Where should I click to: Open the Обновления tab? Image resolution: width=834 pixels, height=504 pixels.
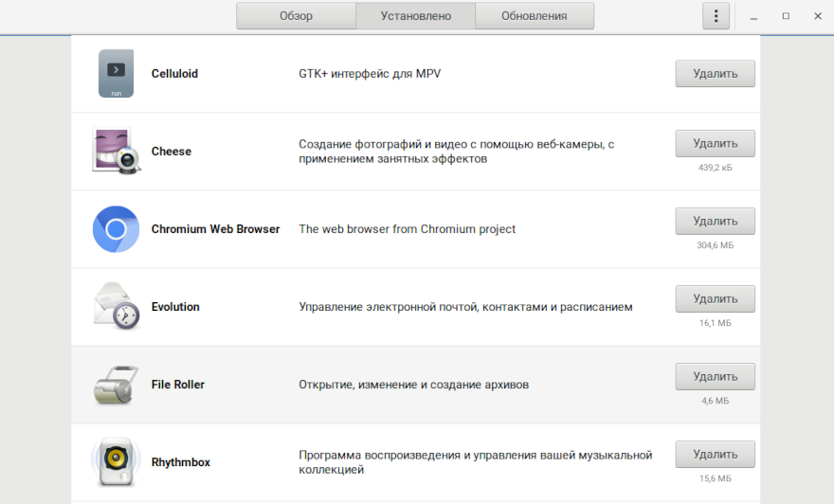pos(535,16)
